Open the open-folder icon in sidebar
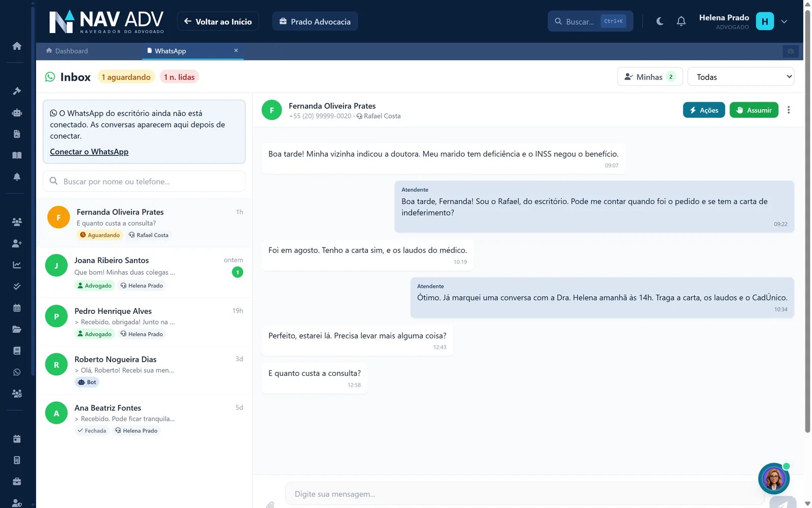Viewport: 812px width, 508px height. 17,329
